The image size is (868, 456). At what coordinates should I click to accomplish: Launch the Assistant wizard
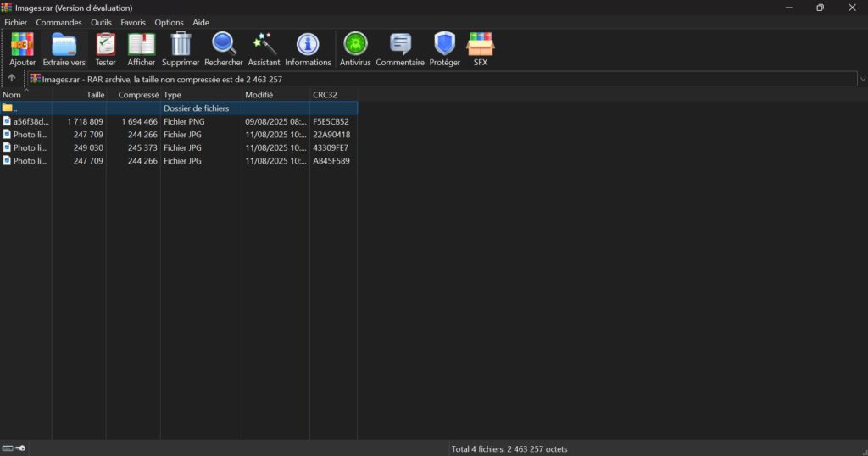tap(264, 49)
